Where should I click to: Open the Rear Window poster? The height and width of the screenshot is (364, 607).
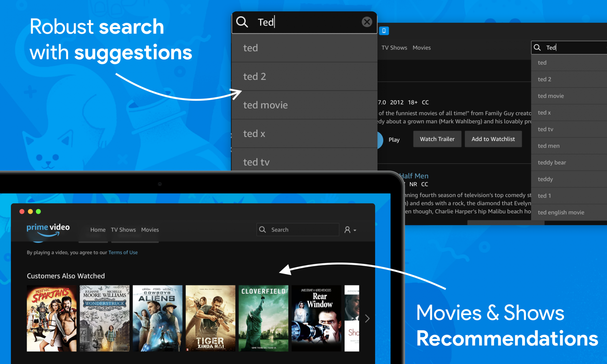pyautogui.click(x=316, y=318)
